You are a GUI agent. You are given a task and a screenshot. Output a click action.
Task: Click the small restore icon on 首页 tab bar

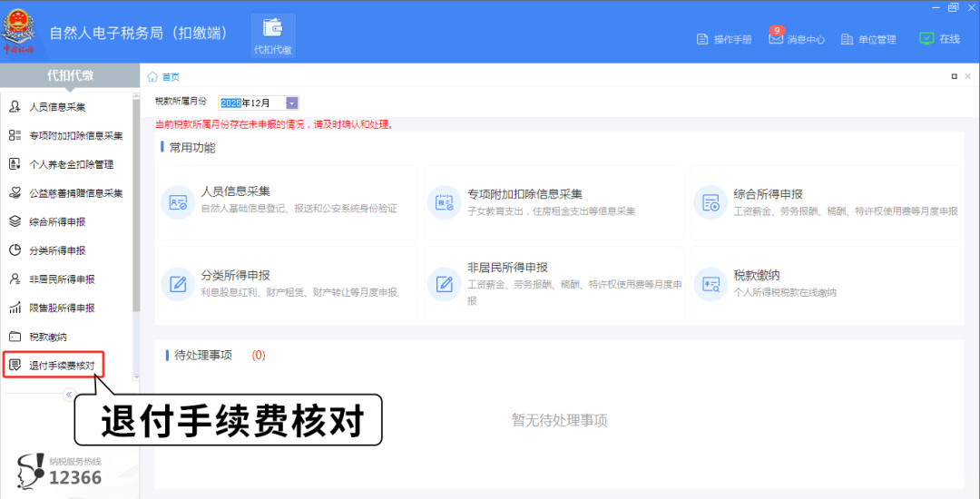coord(955,76)
